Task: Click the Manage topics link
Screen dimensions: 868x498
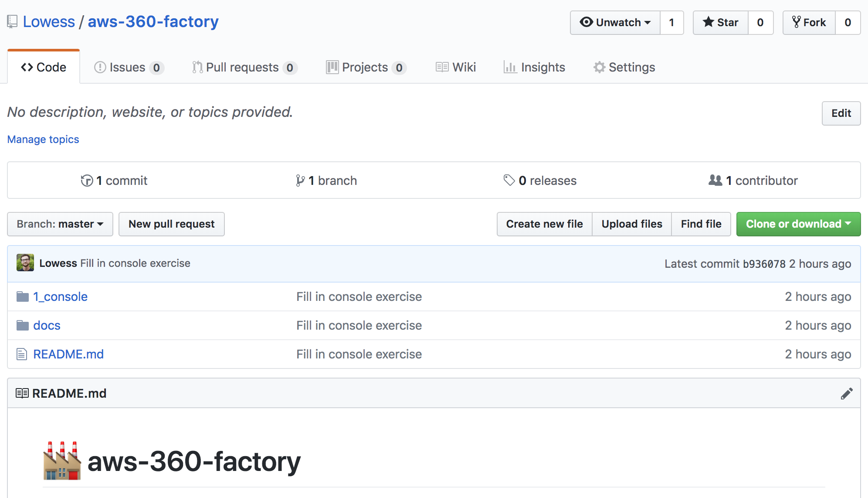Action: click(43, 140)
